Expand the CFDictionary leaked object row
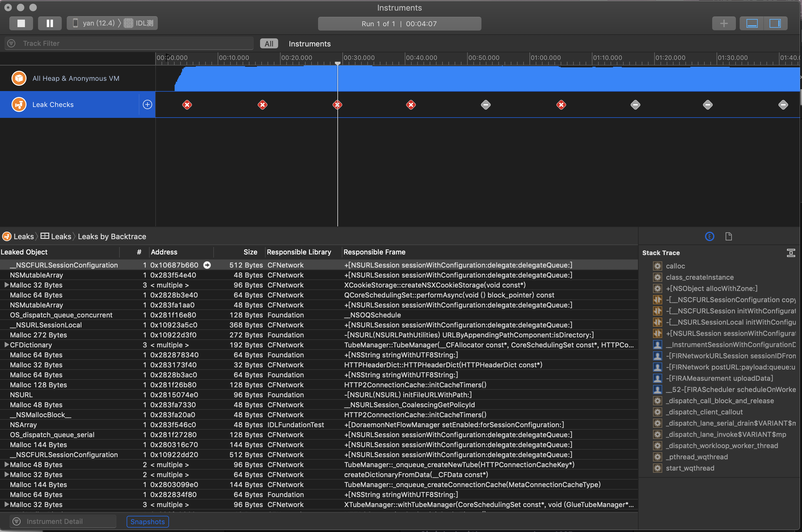Screen dimensions: 802x532 coord(6,345)
